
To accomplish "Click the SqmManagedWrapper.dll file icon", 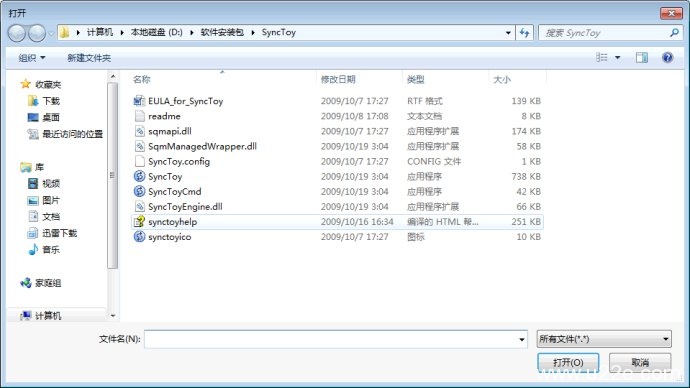I will (139, 146).
